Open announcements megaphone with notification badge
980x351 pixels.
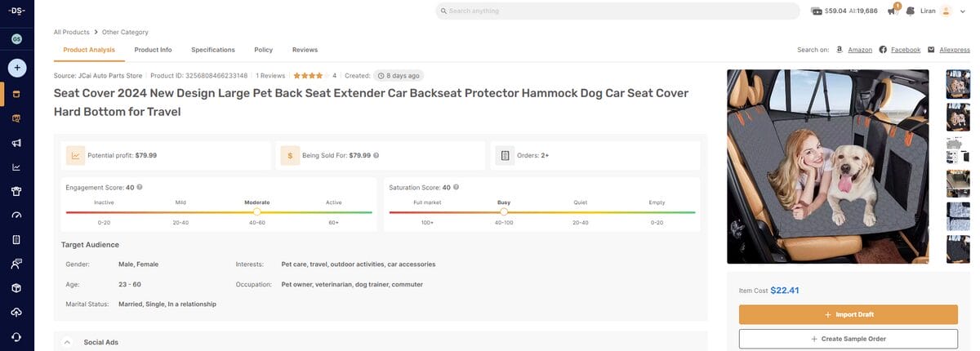pyautogui.click(x=893, y=11)
